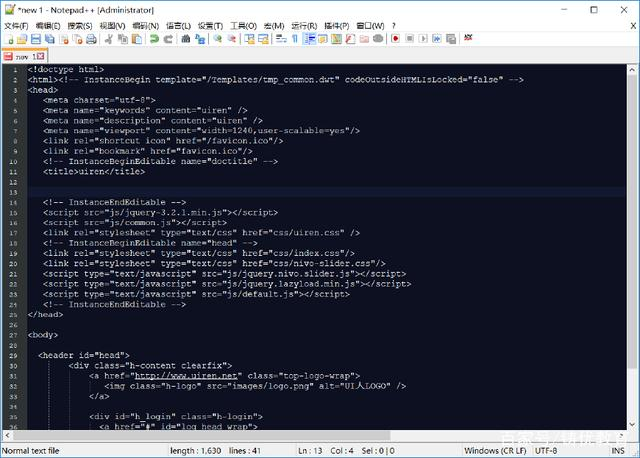Click the Print toolbar icon

pos(91,39)
